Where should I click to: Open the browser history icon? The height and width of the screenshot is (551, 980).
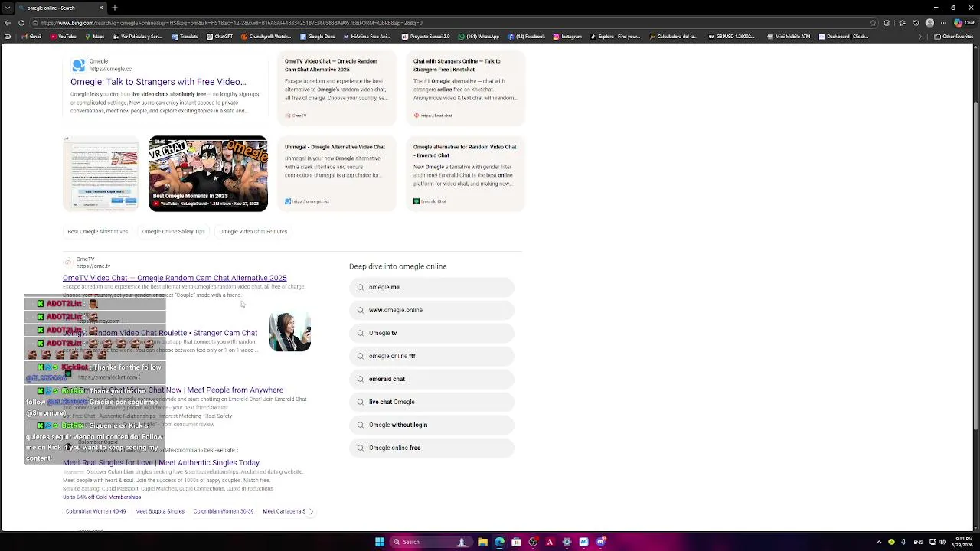[915, 23]
